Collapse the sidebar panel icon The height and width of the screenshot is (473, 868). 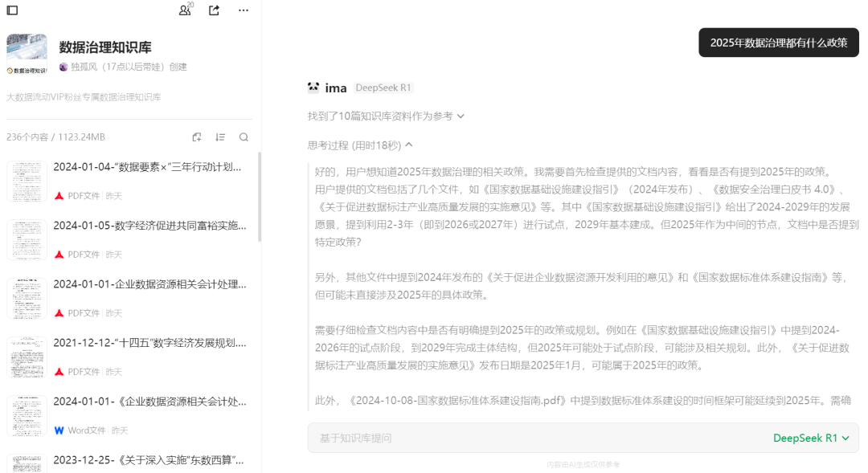(12, 10)
